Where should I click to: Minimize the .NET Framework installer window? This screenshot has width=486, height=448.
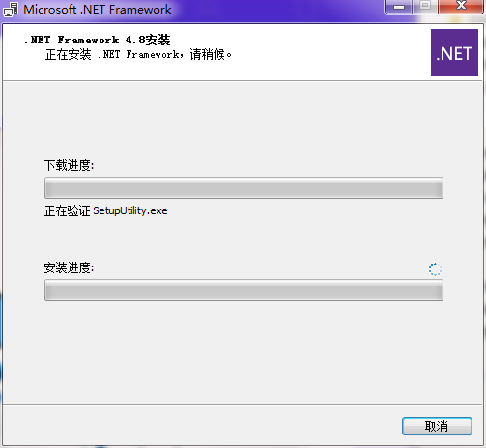pos(399,7)
